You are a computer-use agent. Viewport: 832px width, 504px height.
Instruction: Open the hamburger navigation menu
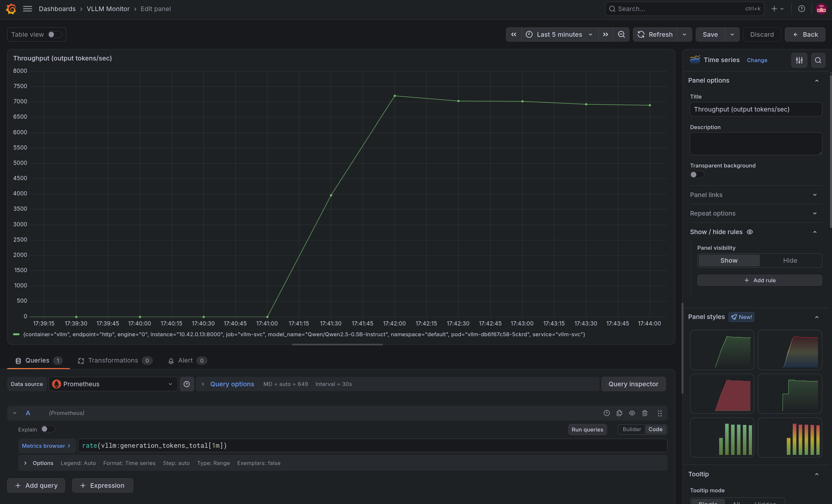(27, 9)
